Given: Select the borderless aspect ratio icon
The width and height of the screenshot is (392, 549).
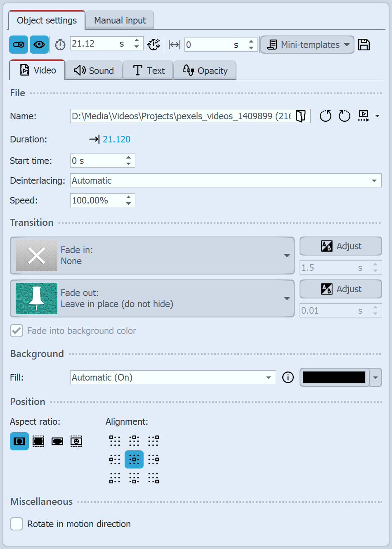Looking at the screenshot, I should pyautogui.click(x=38, y=441).
